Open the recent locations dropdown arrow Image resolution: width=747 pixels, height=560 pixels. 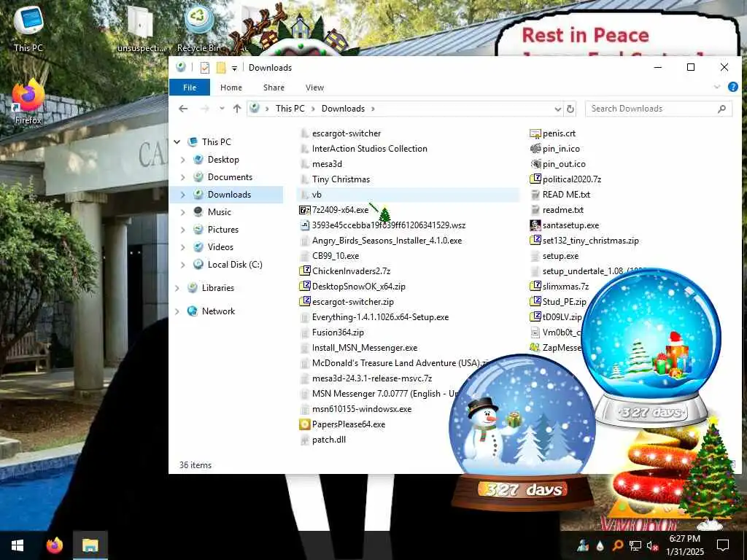coord(222,109)
